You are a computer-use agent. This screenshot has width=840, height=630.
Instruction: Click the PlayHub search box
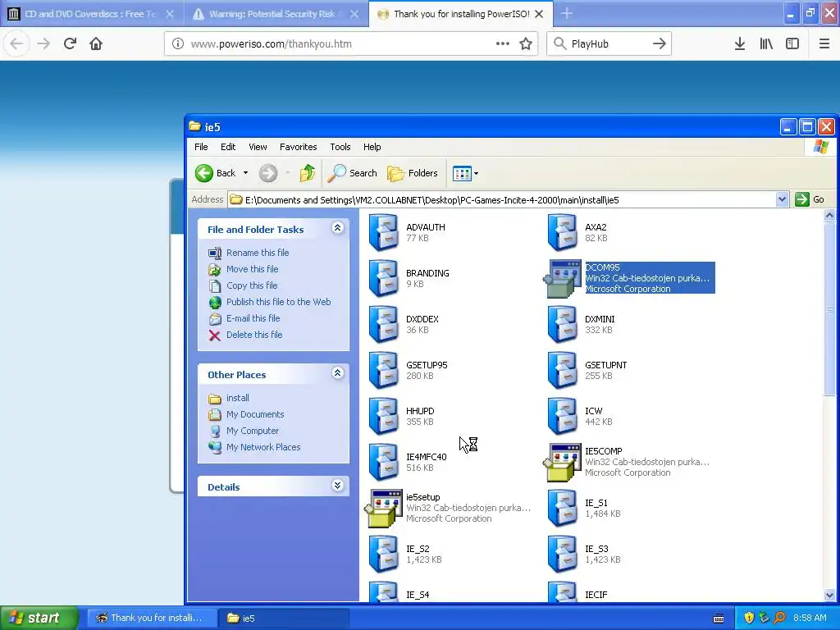click(608, 44)
